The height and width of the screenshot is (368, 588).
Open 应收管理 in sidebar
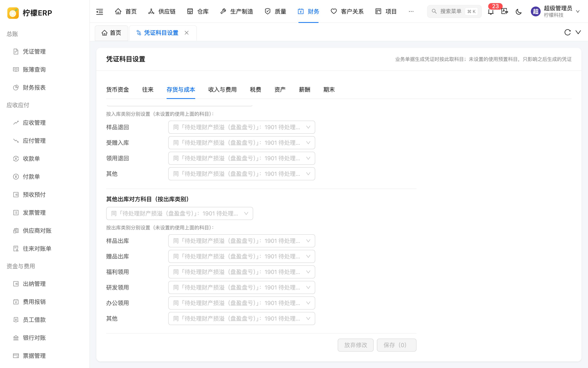[x=34, y=123]
